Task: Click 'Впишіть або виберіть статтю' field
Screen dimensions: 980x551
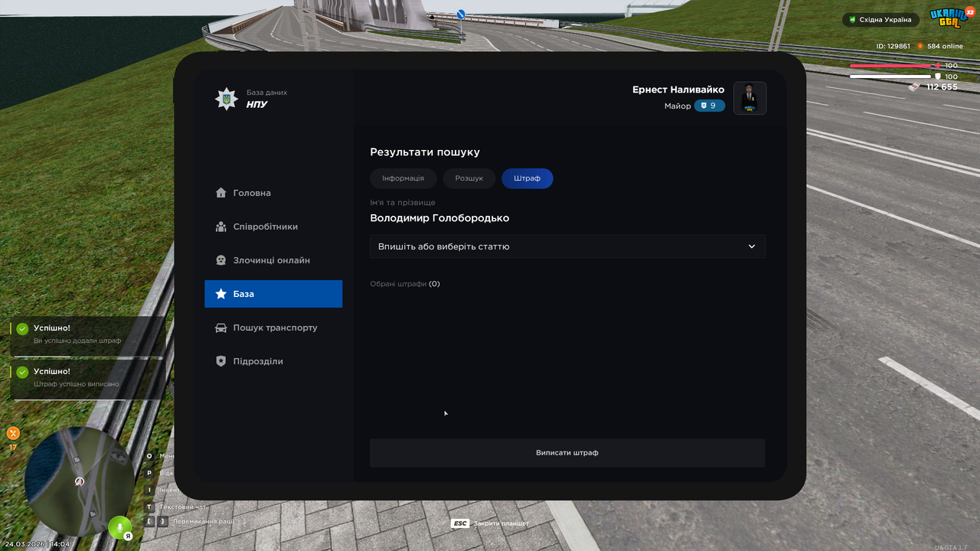Action: click(567, 246)
